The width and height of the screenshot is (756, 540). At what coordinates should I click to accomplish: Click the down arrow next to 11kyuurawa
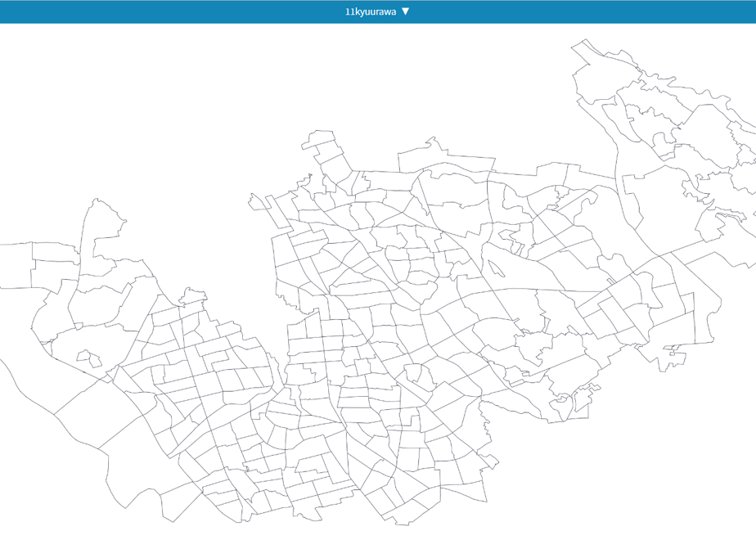[406, 11]
